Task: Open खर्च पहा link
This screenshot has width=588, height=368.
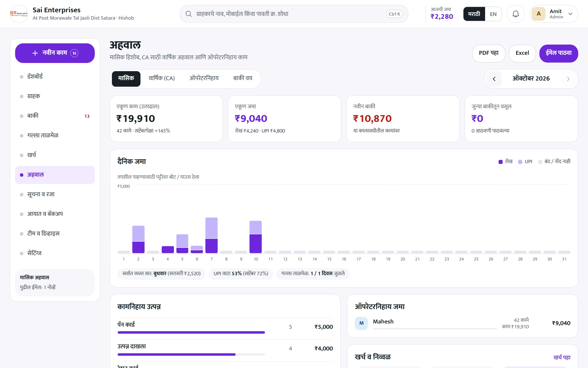Action: click(562, 357)
